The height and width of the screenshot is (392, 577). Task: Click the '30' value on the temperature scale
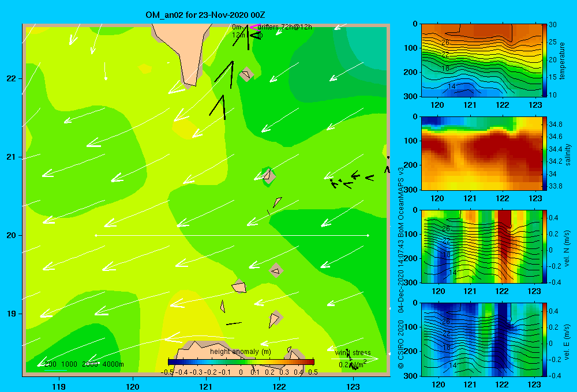[553, 25]
